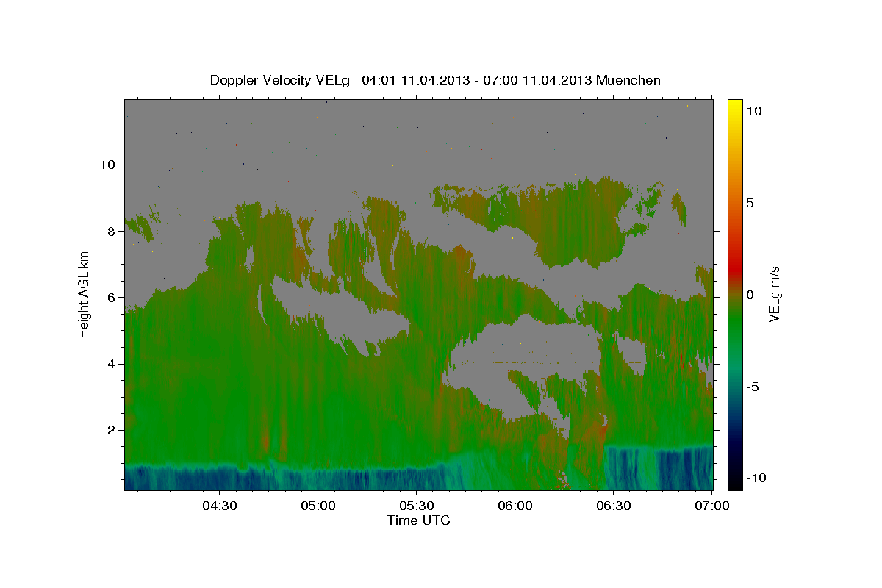Click the 'Height AGL km' axis label

[x=85, y=294]
